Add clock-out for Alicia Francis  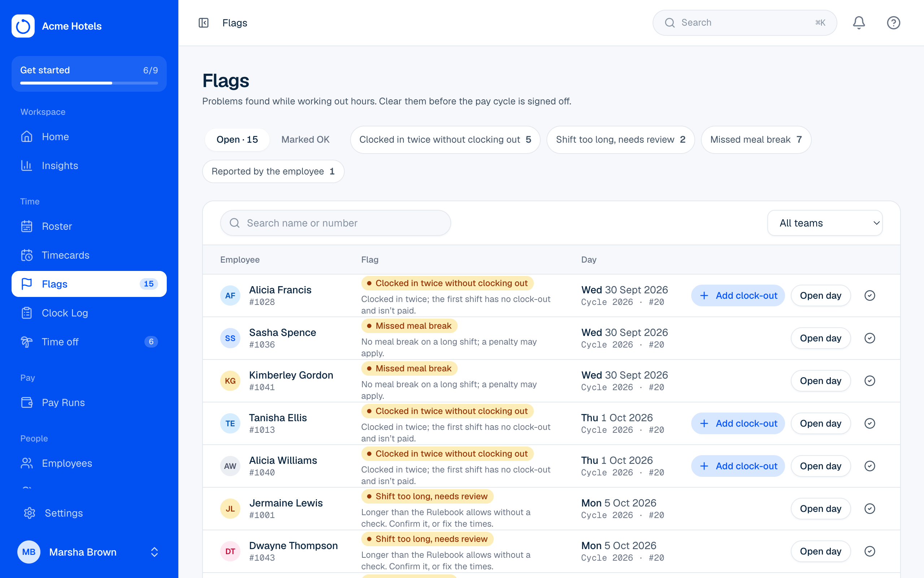[738, 296]
